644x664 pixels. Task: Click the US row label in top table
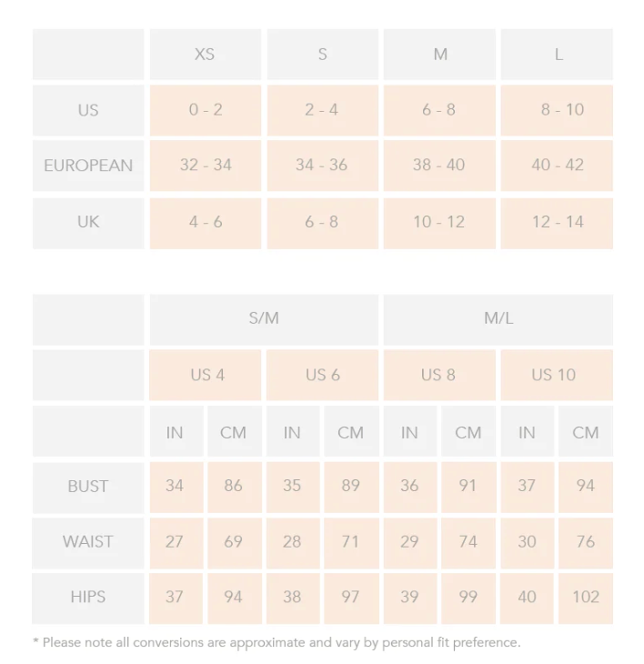[x=88, y=110]
